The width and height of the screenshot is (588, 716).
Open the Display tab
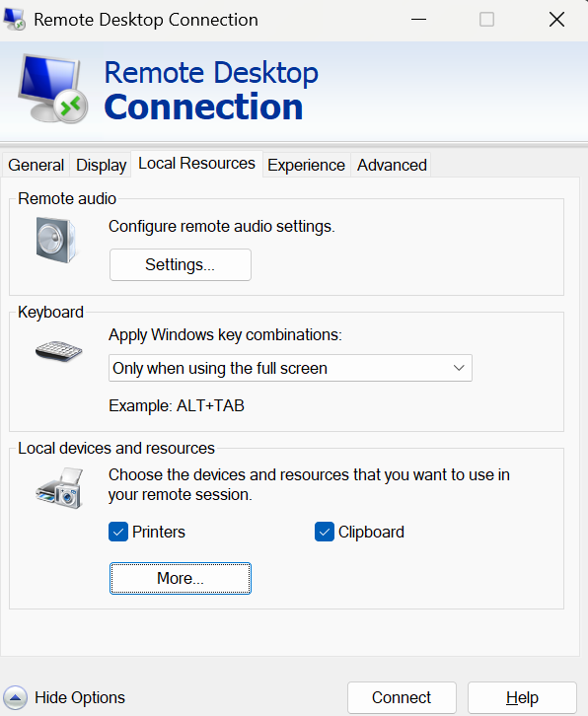coord(101,165)
